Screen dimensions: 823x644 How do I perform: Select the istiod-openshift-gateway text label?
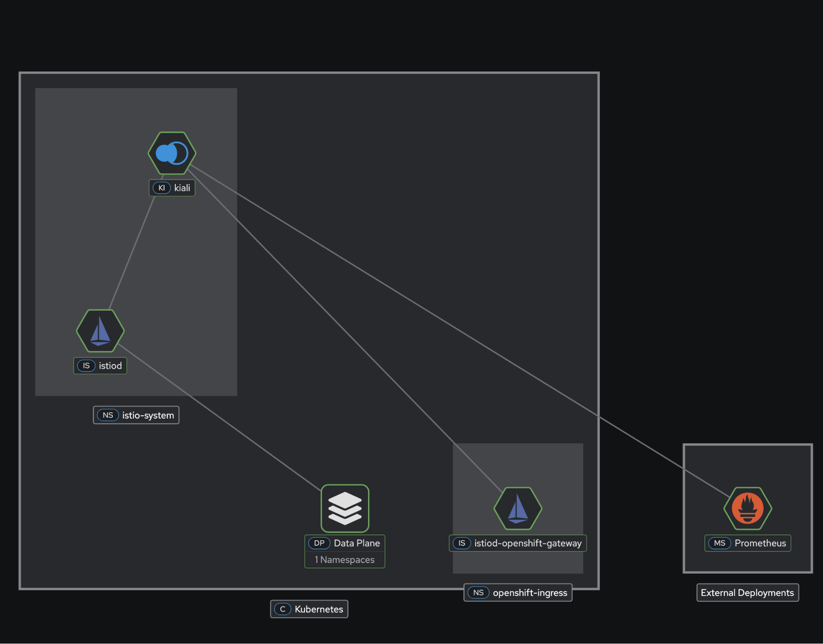point(528,543)
